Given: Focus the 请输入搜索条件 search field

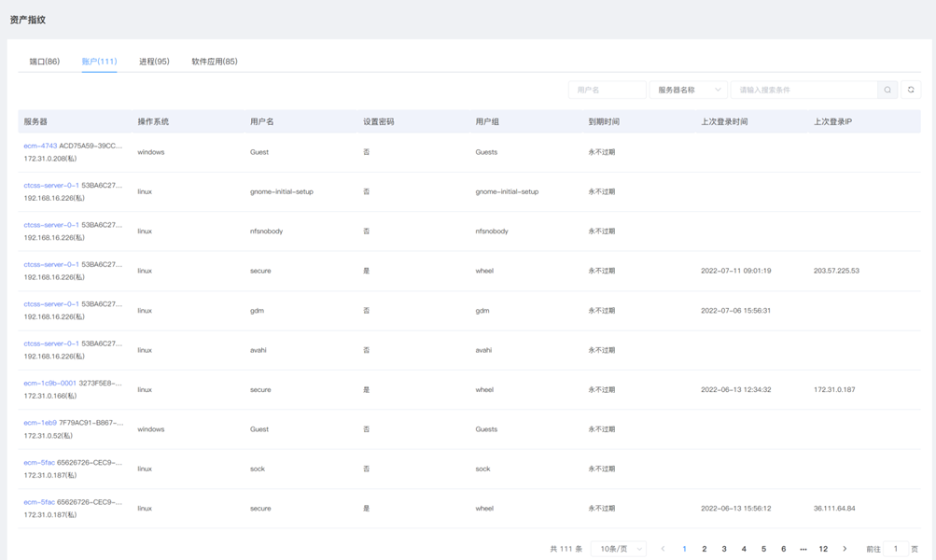Looking at the screenshot, I should 804,90.
